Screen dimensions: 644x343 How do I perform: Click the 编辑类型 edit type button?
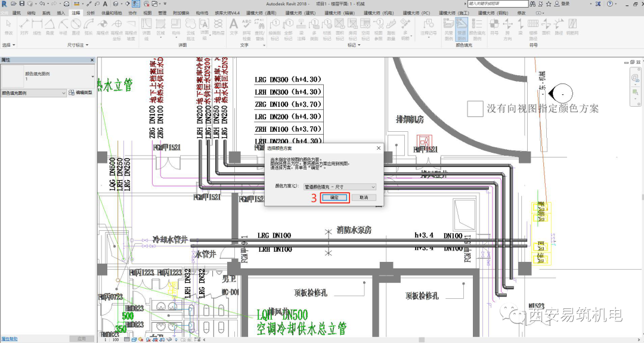81,93
